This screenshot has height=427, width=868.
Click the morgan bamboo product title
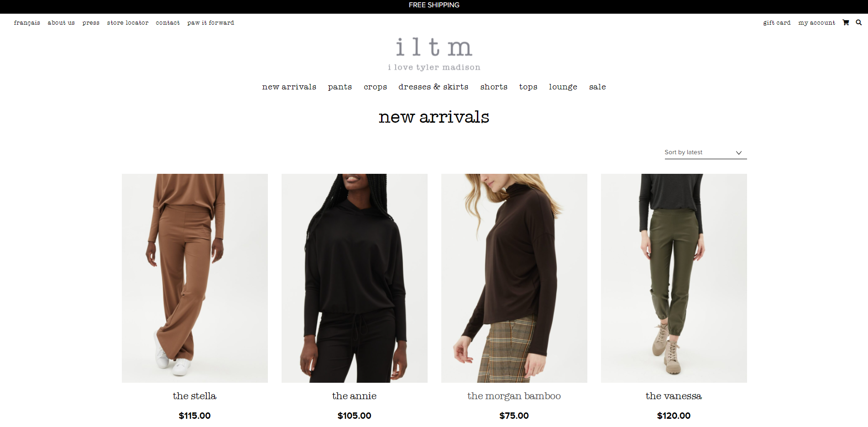[514, 396]
